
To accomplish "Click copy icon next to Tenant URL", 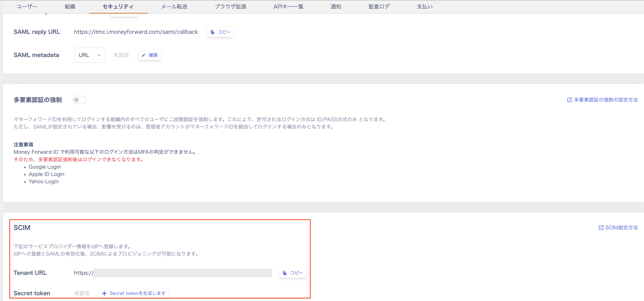I will pyautogui.click(x=285, y=273).
